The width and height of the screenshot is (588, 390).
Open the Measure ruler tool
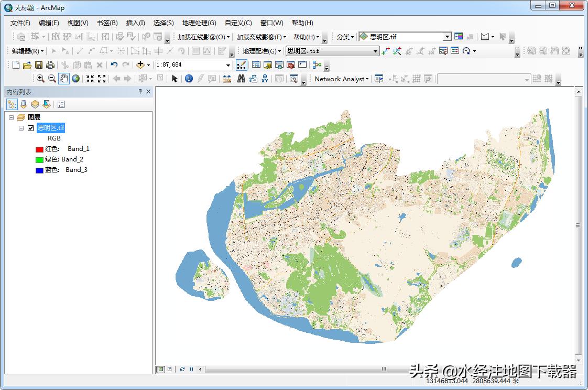click(227, 79)
